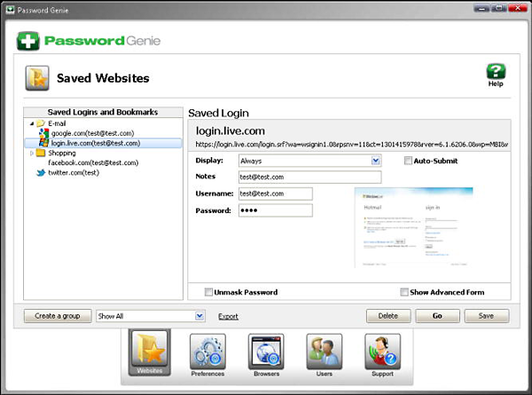Click the Twitter bird icon
This screenshot has height=395, width=532.
tap(41, 172)
